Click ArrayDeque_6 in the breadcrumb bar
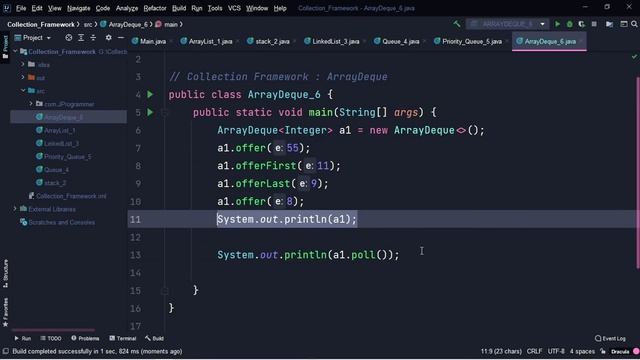 pyautogui.click(x=124, y=24)
